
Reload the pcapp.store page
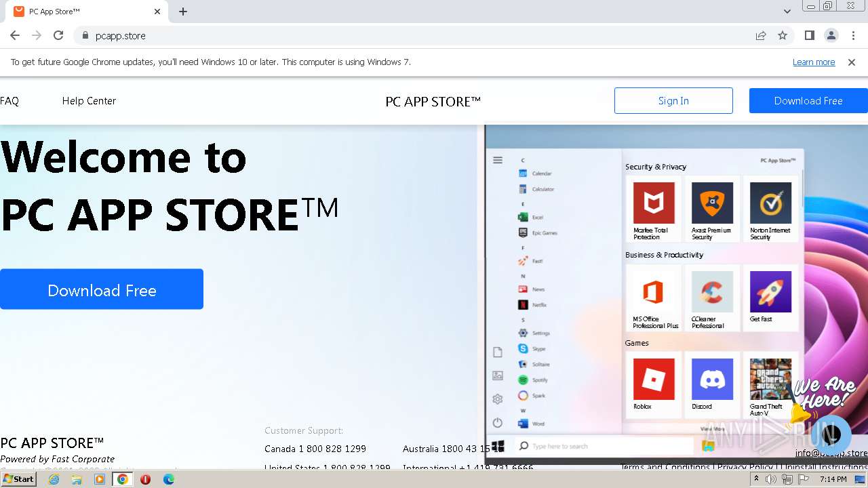point(58,35)
